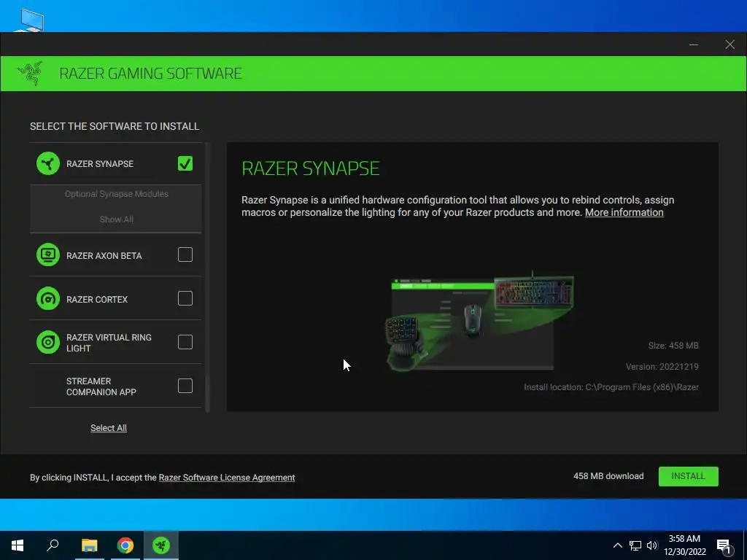Screen dimensions: 747x560
Task: Click the Optional Synapse Modules text
Action: [117, 194]
